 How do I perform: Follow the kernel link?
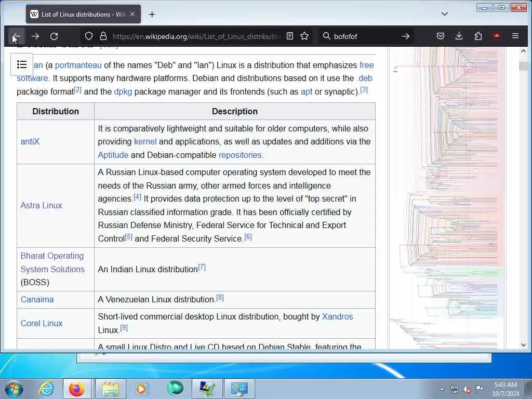pyautogui.click(x=145, y=141)
